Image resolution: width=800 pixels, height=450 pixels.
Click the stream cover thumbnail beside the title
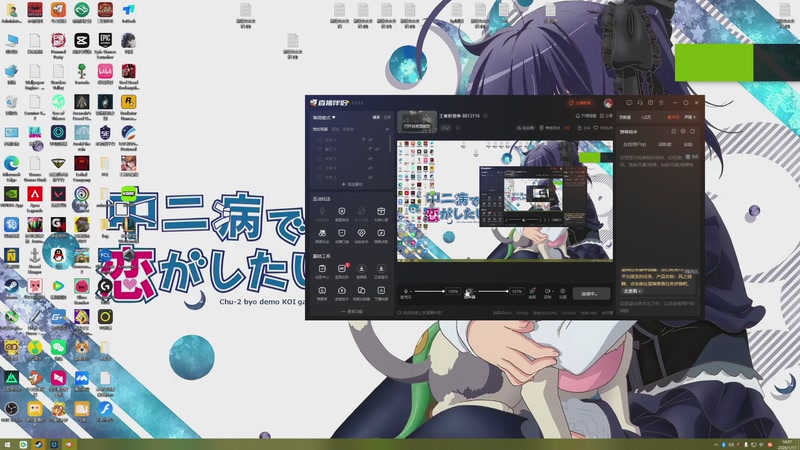click(x=417, y=121)
